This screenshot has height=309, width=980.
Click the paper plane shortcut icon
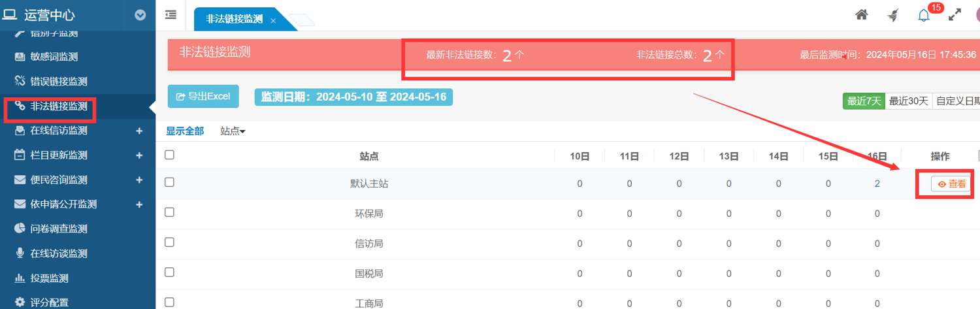pyautogui.click(x=892, y=15)
